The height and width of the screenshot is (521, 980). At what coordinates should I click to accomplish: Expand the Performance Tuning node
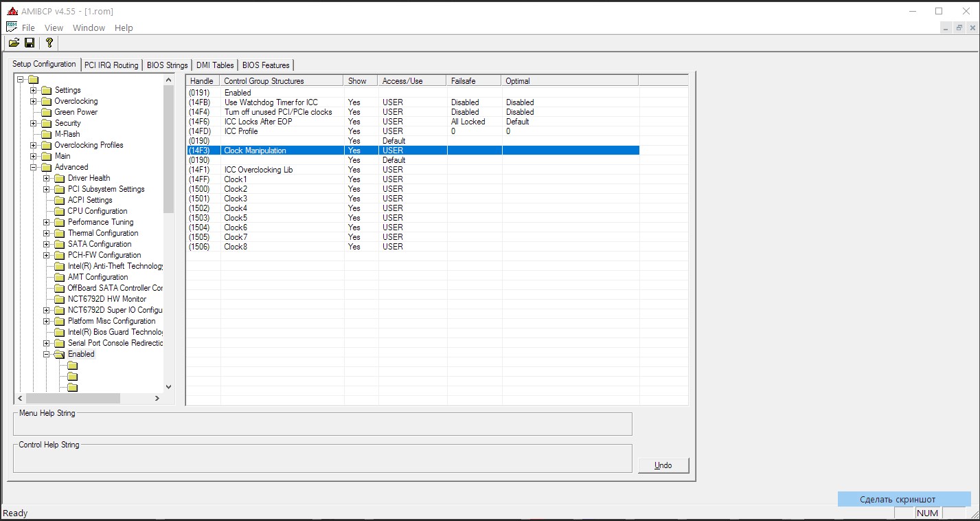tap(46, 222)
